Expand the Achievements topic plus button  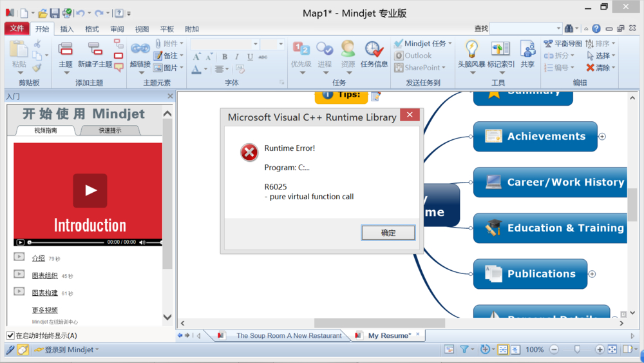[x=602, y=137]
